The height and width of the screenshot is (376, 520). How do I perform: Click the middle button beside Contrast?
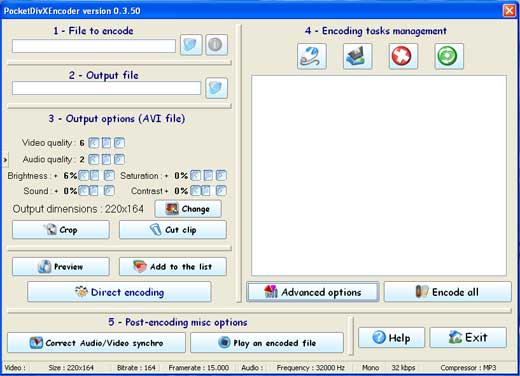click(x=206, y=191)
